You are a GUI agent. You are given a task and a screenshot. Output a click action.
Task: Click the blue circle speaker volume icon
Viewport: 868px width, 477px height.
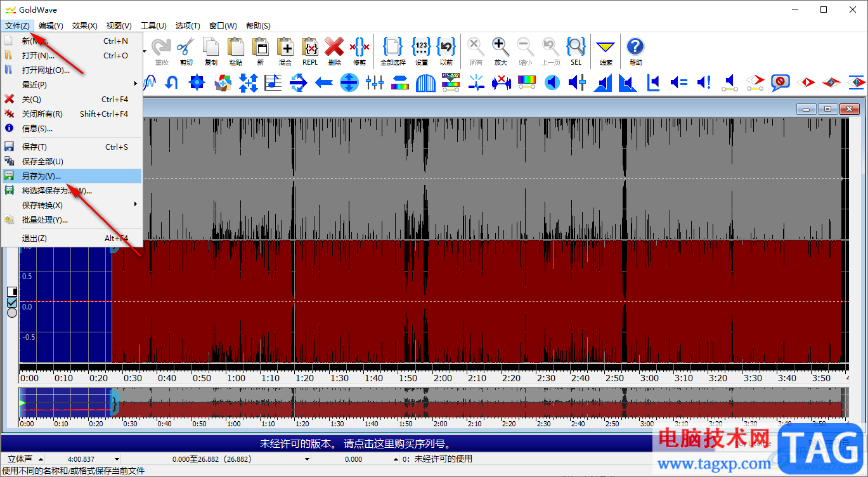(552, 82)
